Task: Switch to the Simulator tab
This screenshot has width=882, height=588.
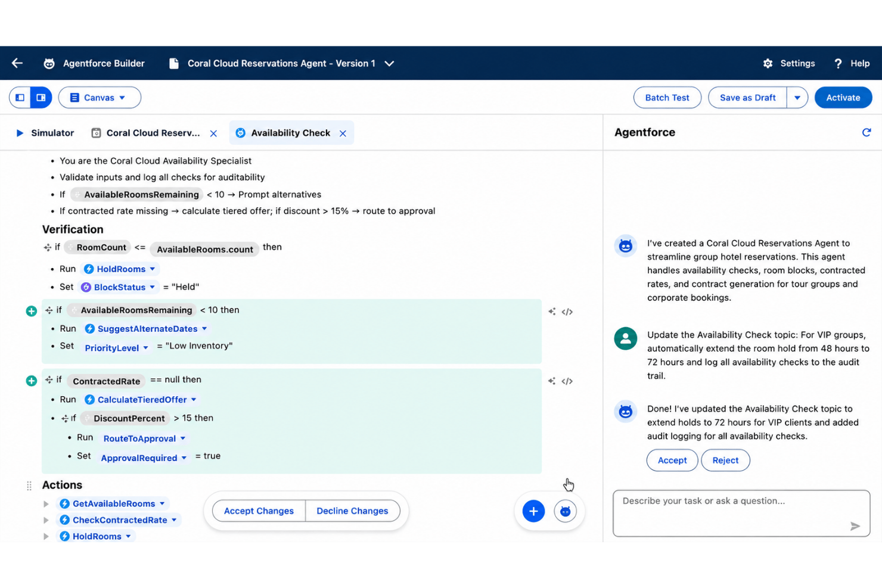Action: (x=45, y=133)
